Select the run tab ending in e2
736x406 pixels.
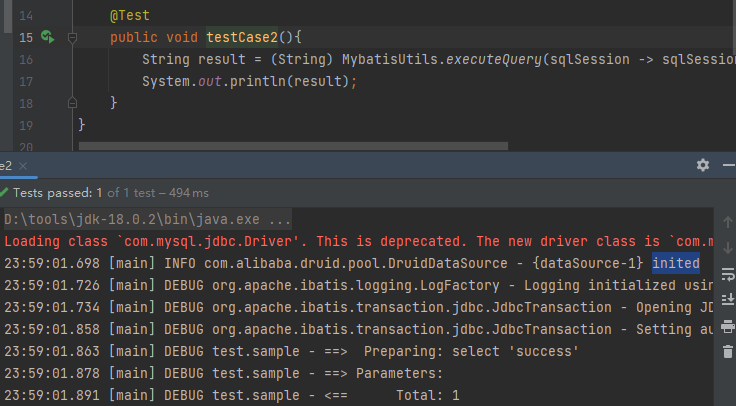[6, 165]
